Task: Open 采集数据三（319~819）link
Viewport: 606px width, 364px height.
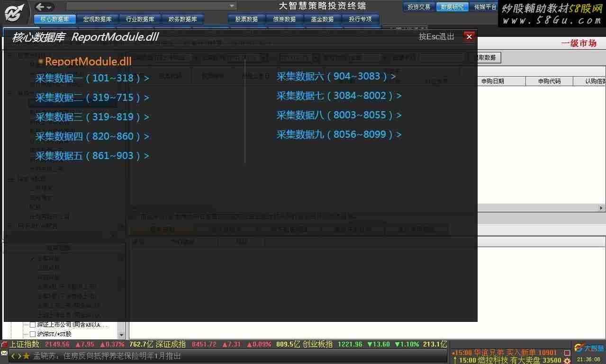Action: point(92,117)
